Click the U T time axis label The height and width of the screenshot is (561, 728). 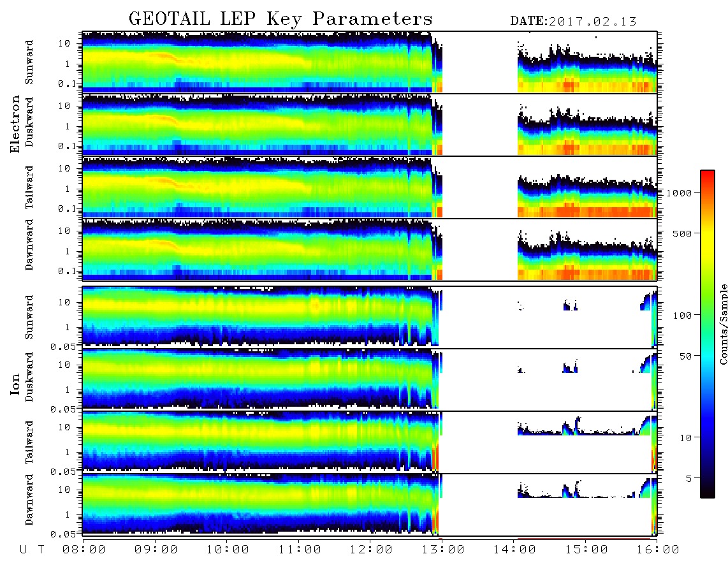32,550
